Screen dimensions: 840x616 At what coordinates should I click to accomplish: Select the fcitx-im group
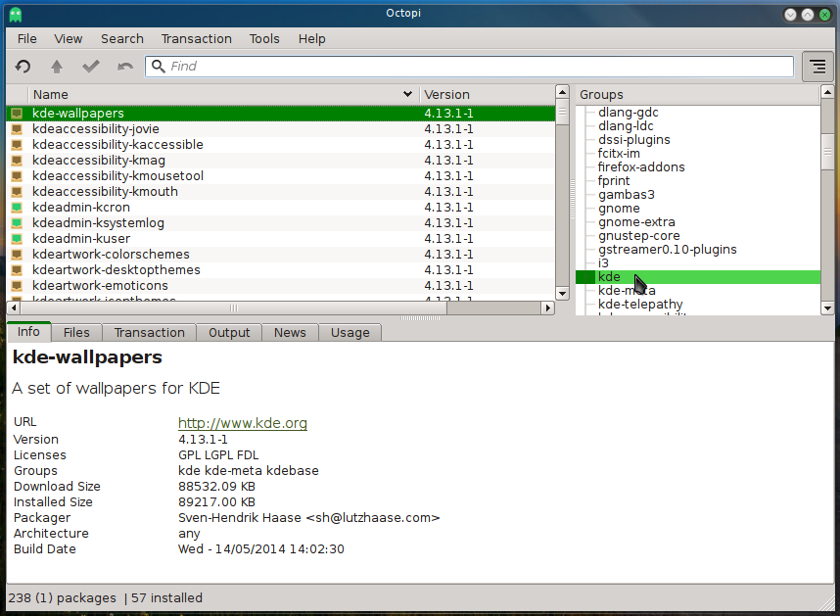click(619, 154)
